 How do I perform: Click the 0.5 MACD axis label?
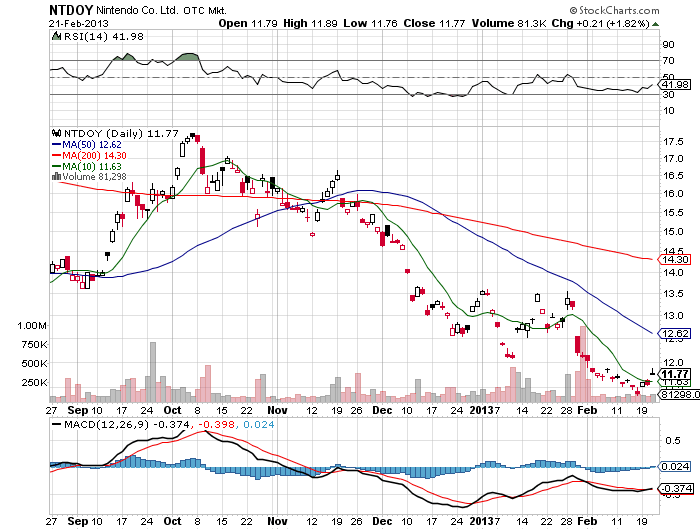pos(673,441)
